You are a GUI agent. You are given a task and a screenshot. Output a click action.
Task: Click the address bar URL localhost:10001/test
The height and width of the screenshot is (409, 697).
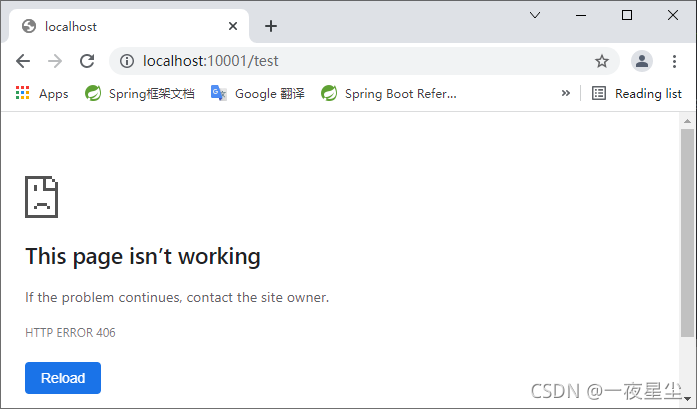pyautogui.click(x=211, y=61)
